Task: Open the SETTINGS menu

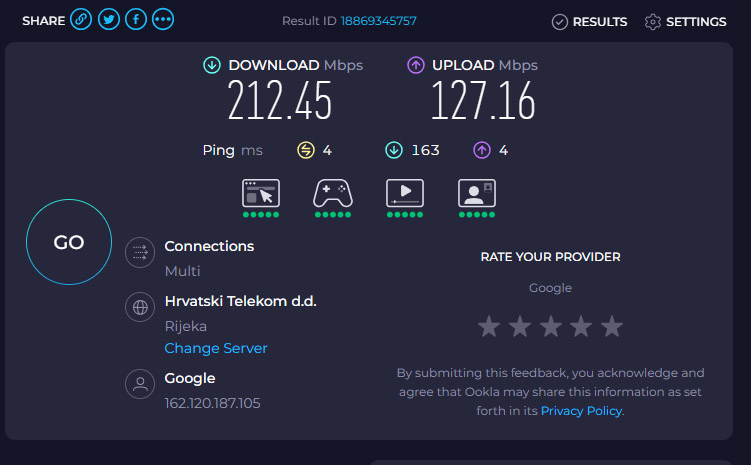Action: (x=686, y=22)
